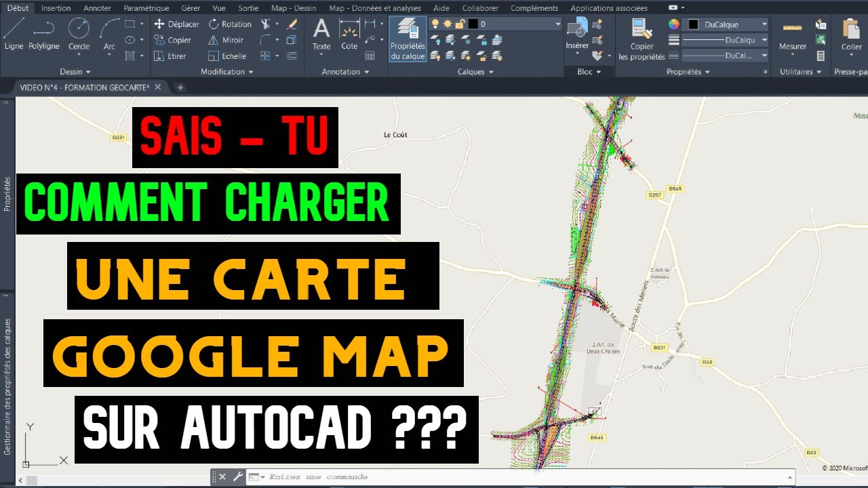
Task: Open the layer 0 dropdown list
Action: tap(558, 24)
